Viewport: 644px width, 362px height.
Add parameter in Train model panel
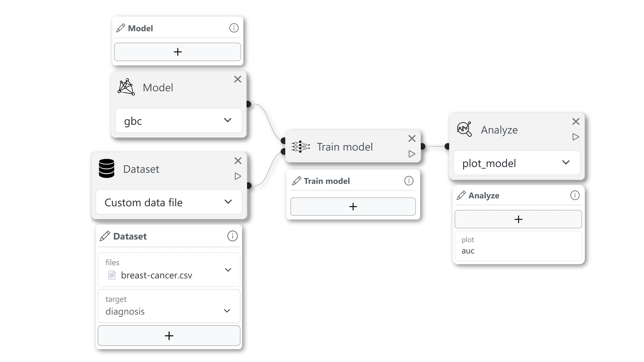pyautogui.click(x=353, y=207)
